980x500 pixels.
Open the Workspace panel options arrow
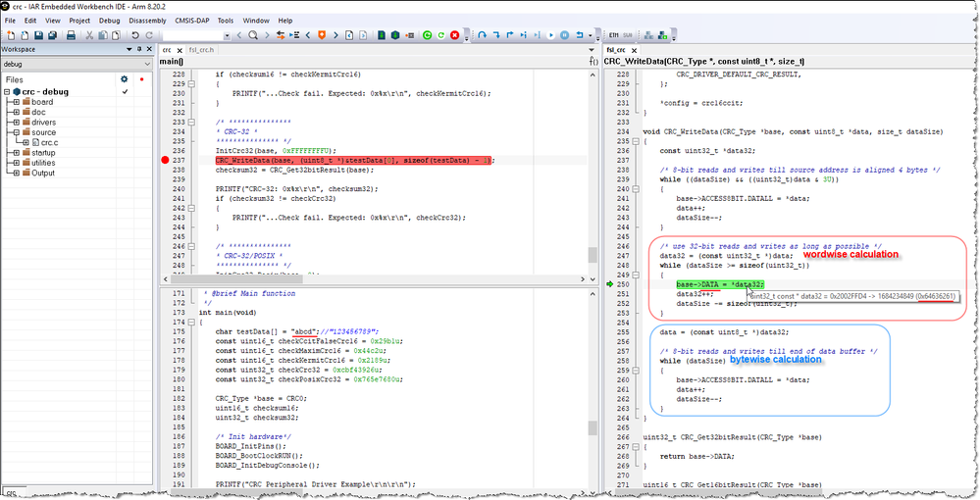[129, 49]
